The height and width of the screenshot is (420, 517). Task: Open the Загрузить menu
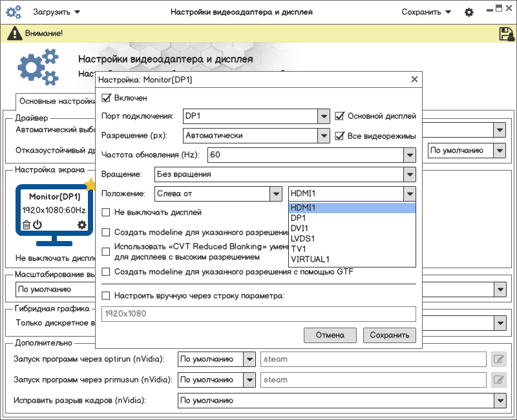tap(56, 12)
